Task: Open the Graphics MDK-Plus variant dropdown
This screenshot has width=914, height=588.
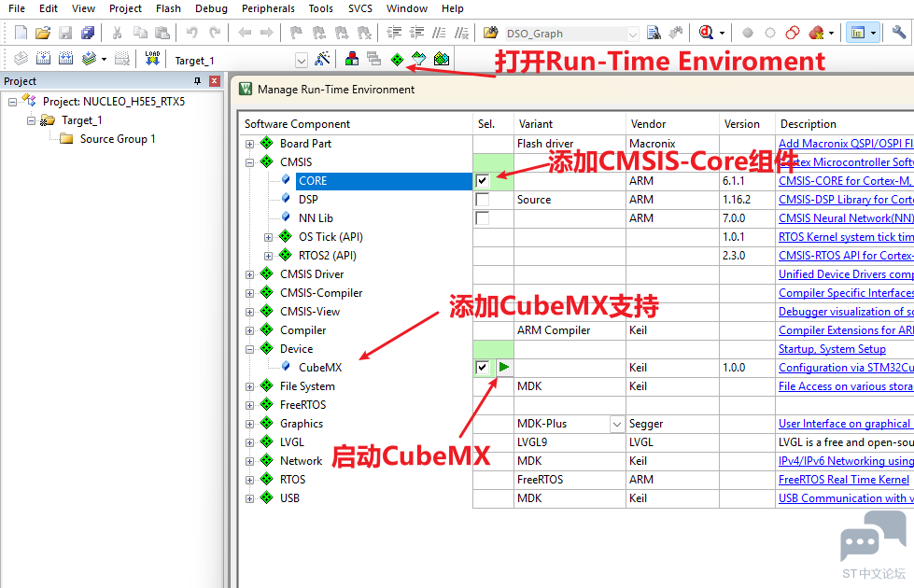Action: click(x=617, y=424)
